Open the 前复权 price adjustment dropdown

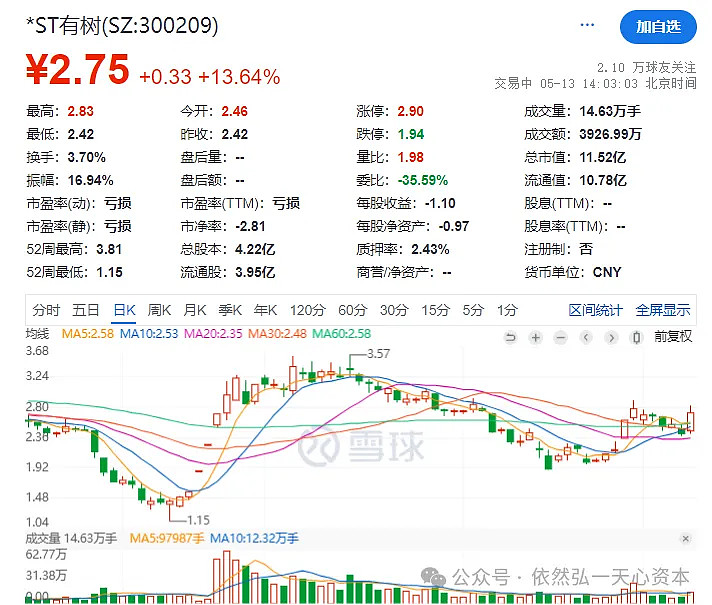click(x=673, y=337)
